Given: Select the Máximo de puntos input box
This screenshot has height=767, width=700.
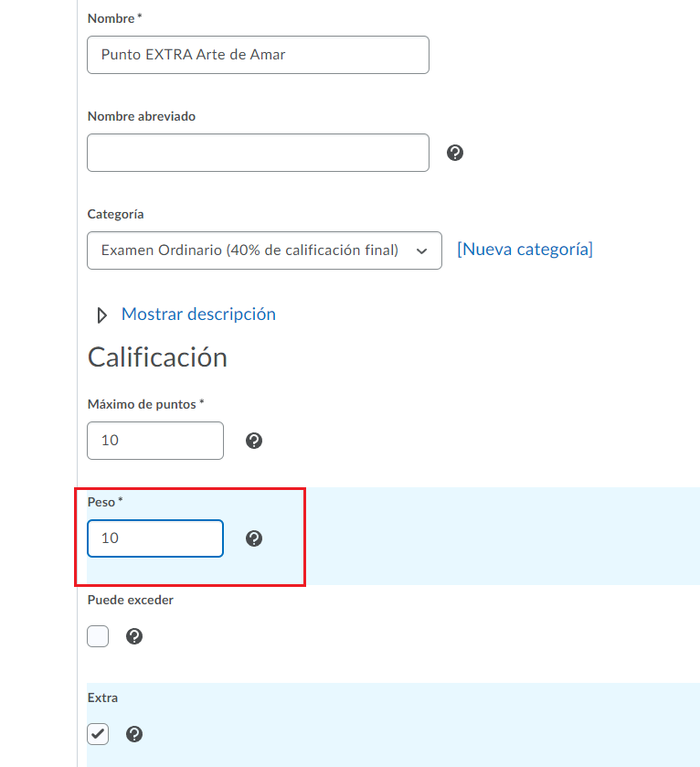Looking at the screenshot, I should click(x=155, y=441).
